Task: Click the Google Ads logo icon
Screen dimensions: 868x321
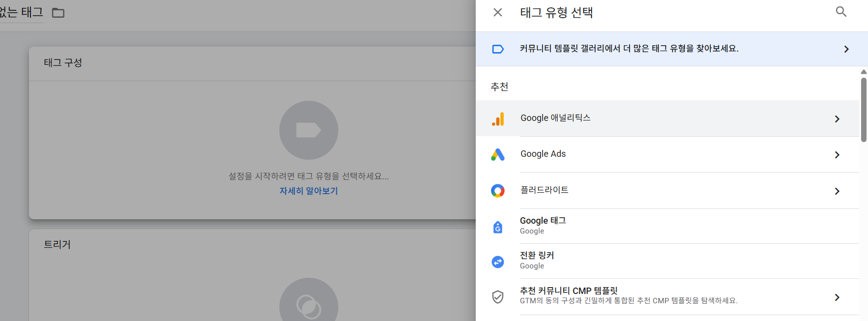Action: point(498,155)
